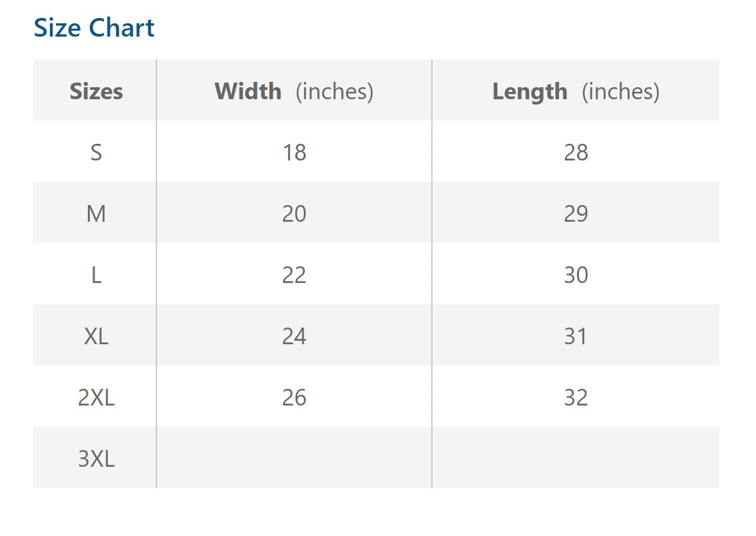The height and width of the screenshot is (536, 756).
Task: Click the length value 31
Action: point(576,336)
